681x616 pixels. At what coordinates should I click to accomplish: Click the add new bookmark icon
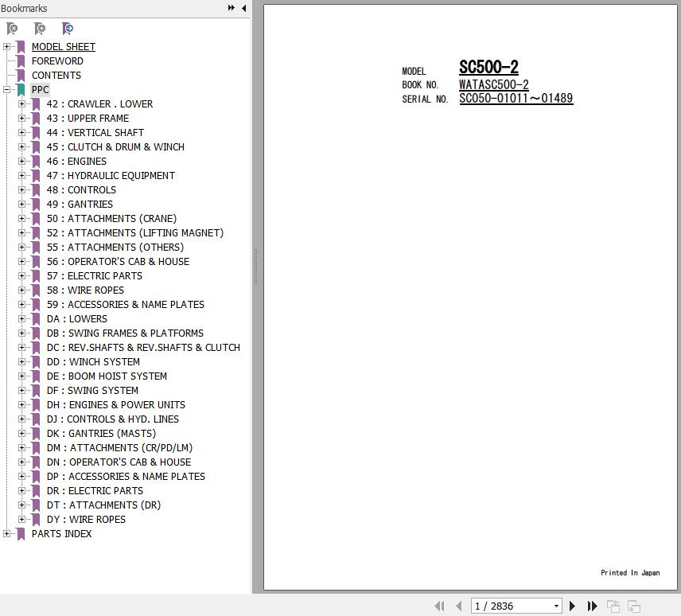pos(40,29)
